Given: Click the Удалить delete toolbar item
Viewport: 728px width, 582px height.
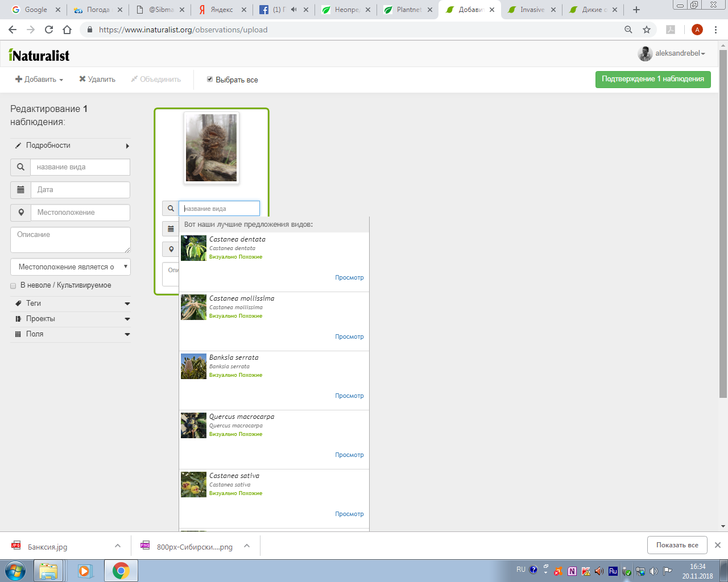Looking at the screenshot, I should click(97, 80).
